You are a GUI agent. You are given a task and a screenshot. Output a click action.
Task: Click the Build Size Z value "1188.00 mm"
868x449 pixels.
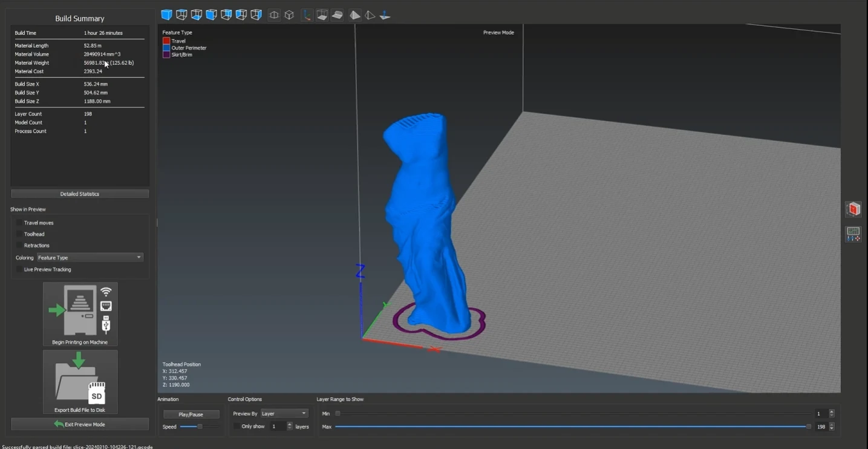click(x=97, y=101)
